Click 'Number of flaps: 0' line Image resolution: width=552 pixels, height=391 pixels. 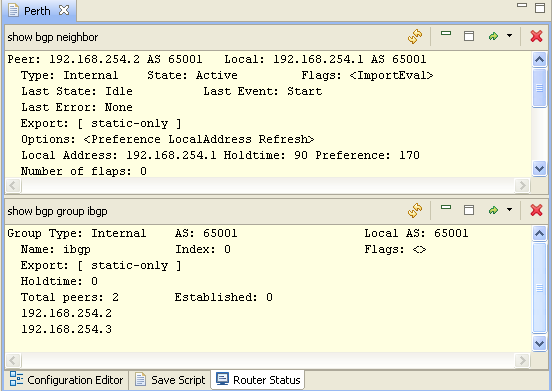[x=84, y=171]
